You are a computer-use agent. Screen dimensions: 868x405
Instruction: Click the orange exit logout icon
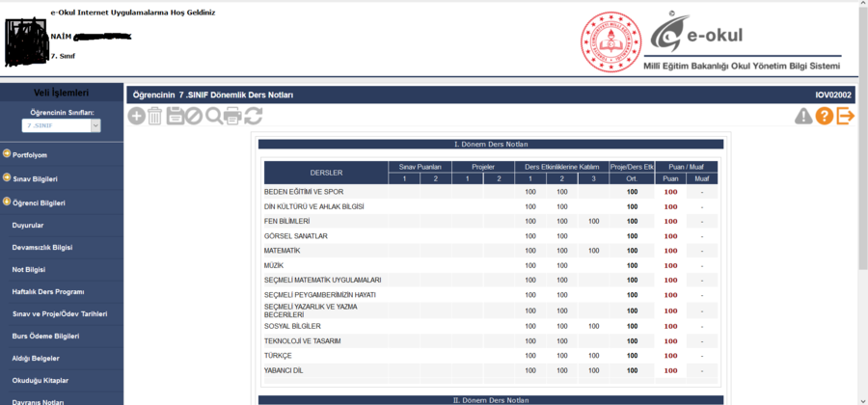[845, 116]
